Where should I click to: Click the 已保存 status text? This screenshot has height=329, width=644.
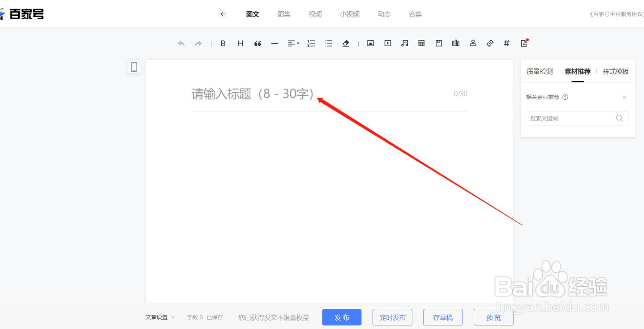pos(215,317)
